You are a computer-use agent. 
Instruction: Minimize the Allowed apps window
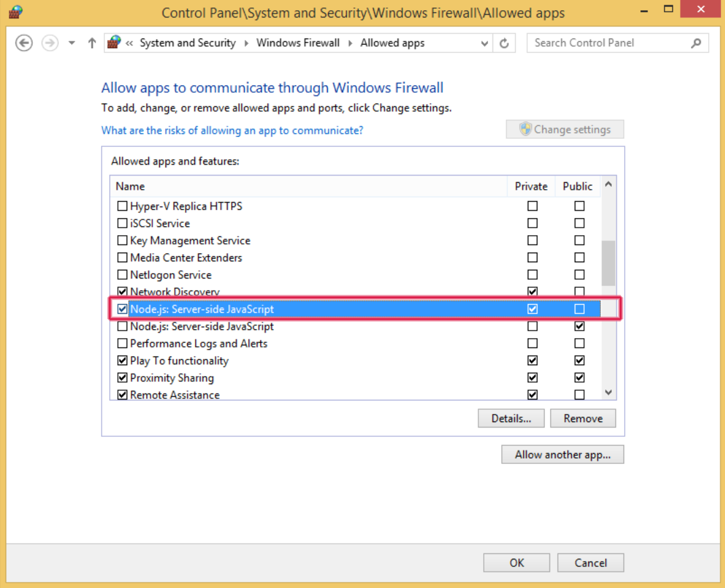tap(644, 9)
